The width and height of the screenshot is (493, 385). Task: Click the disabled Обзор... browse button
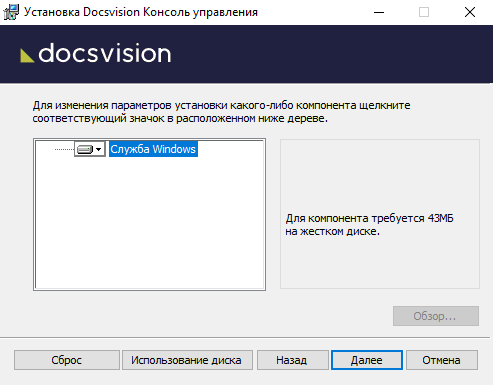[436, 316]
